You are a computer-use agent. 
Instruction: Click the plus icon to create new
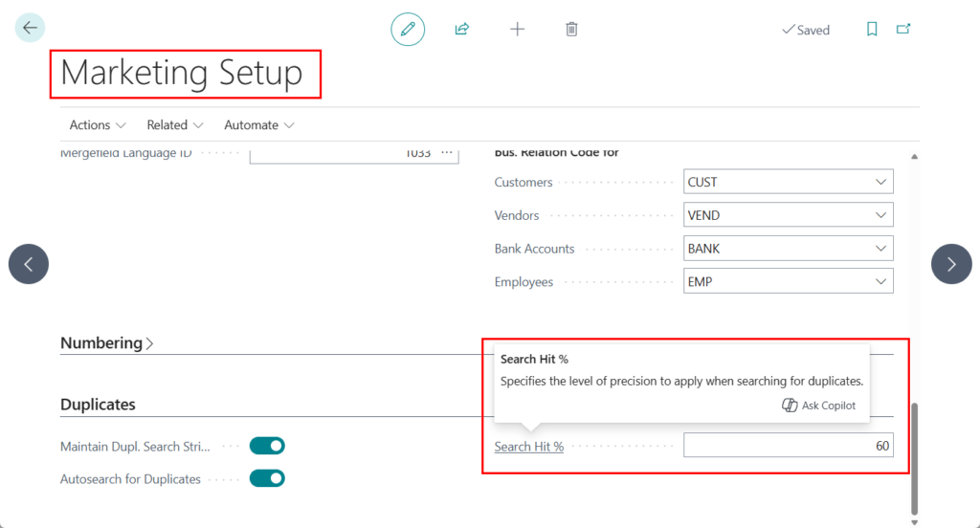coord(517,30)
